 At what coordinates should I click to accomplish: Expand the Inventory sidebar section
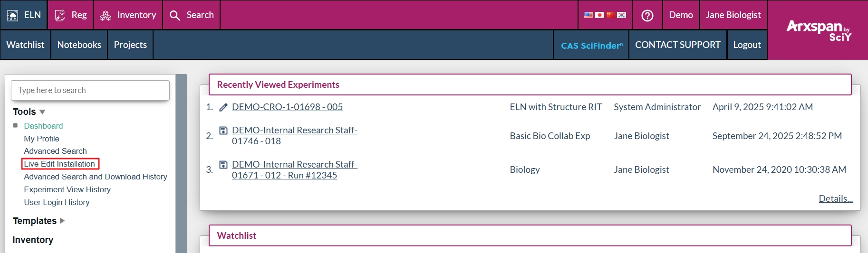(x=33, y=240)
